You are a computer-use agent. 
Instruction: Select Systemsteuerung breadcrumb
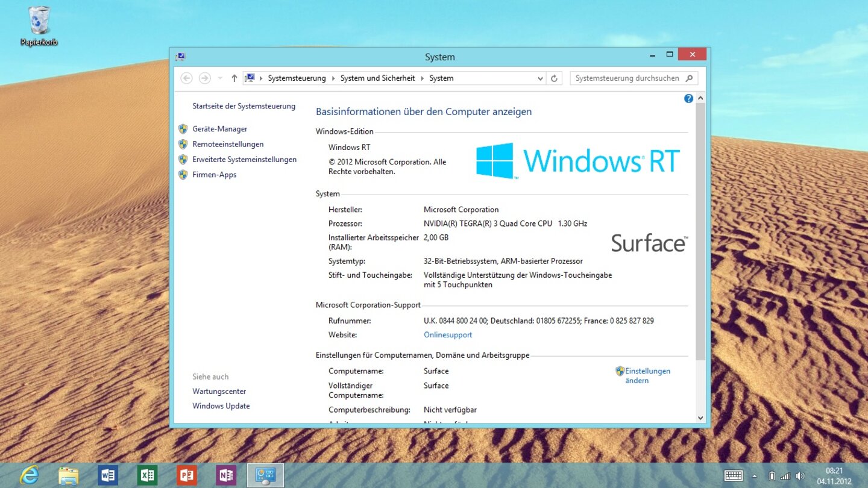(297, 78)
